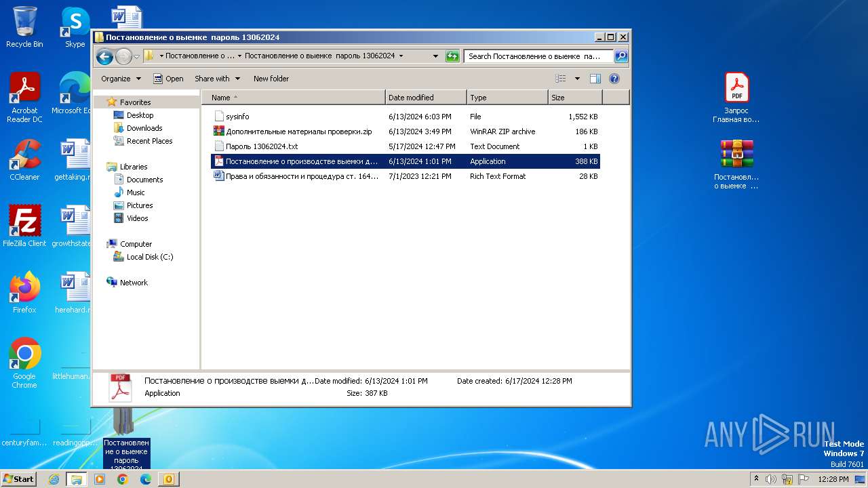Image resolution: width=868 pixels, height=488 pixels.
Task: Show hidden tray icons arrow
Action: click(x=756, y=479)
